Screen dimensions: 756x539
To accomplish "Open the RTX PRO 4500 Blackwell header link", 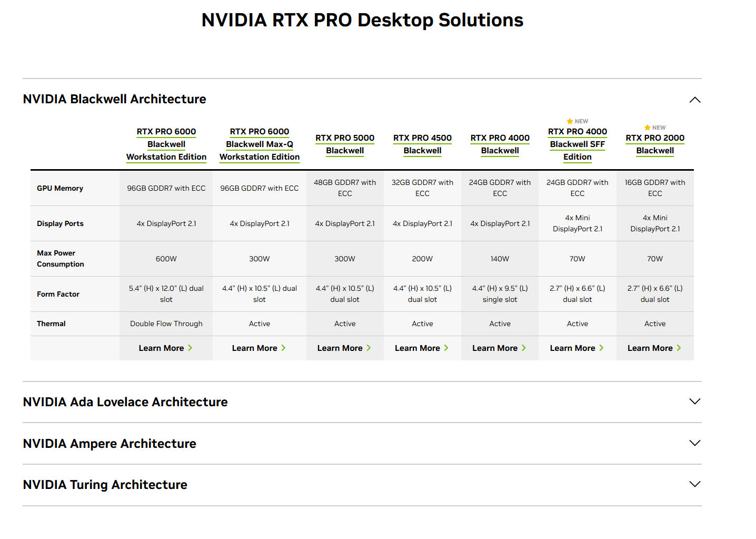I will tap(422, 144).
